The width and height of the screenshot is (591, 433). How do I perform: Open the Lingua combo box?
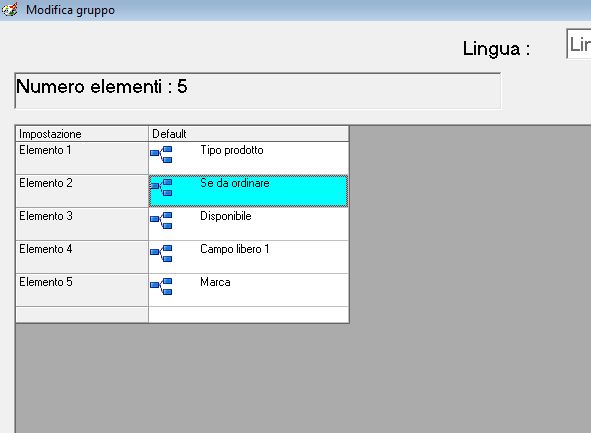pos(579,44)
